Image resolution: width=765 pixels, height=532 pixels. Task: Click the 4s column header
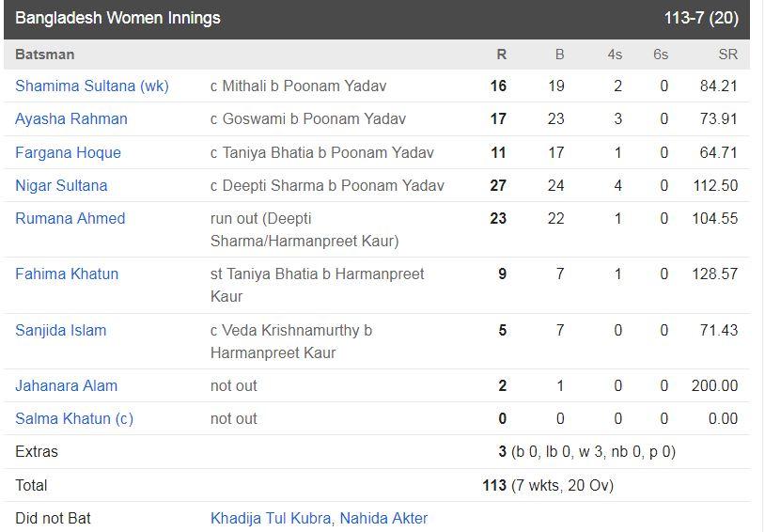pyautogui.click(x=615, y=55)
